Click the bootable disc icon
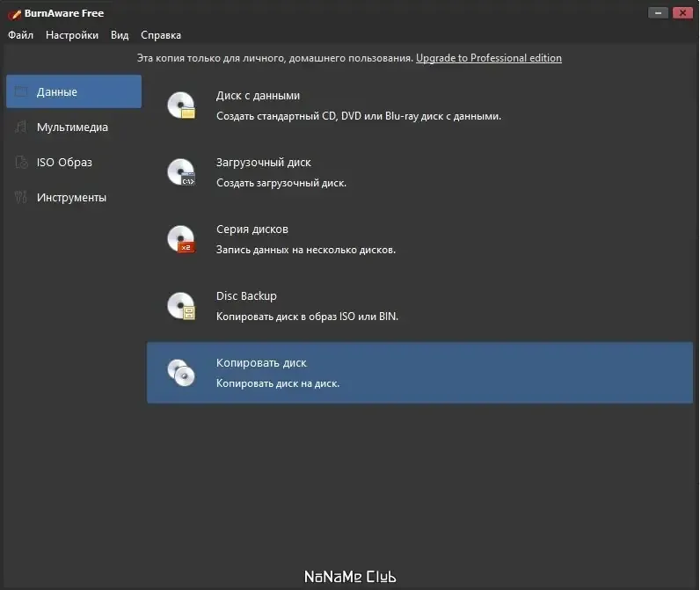This screenshot has width=700, height=590. tap(181, 172)
